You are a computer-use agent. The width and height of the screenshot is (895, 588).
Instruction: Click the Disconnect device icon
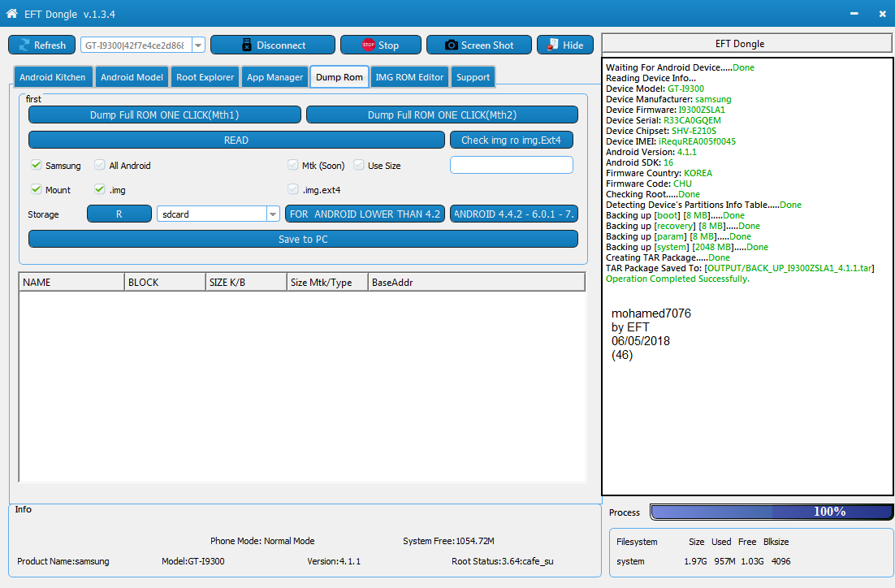click(247, 45)
